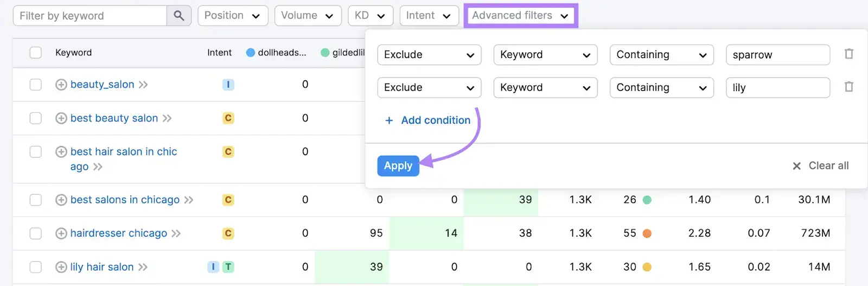
Task: Open best salons in chicago link
Action: tap(125, 200)
